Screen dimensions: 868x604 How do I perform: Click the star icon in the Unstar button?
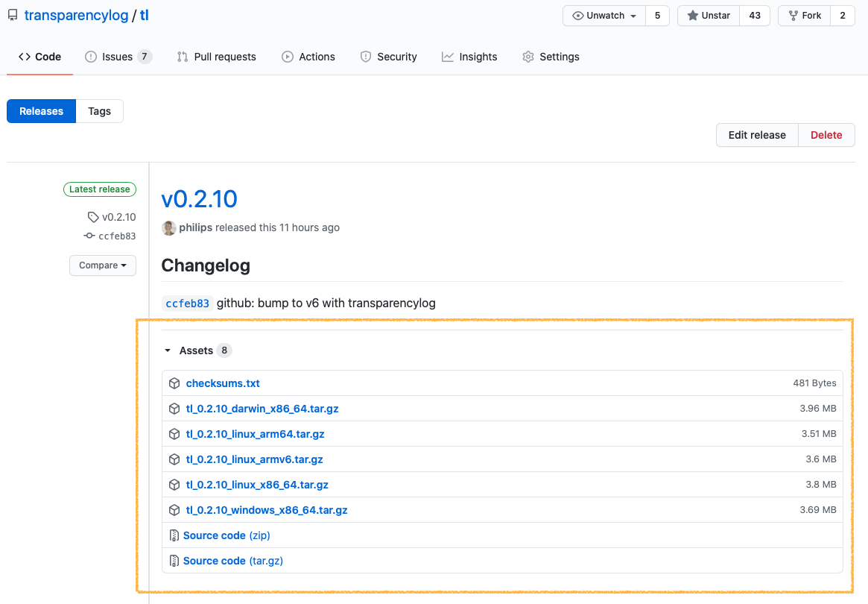tap(692, 16)
